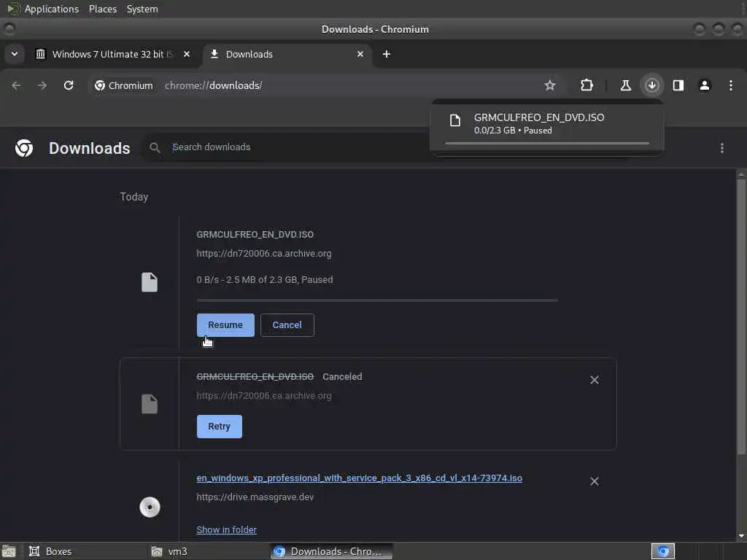Click the browser back arrow
Screen dimensions: 747x560
[16, 85]
